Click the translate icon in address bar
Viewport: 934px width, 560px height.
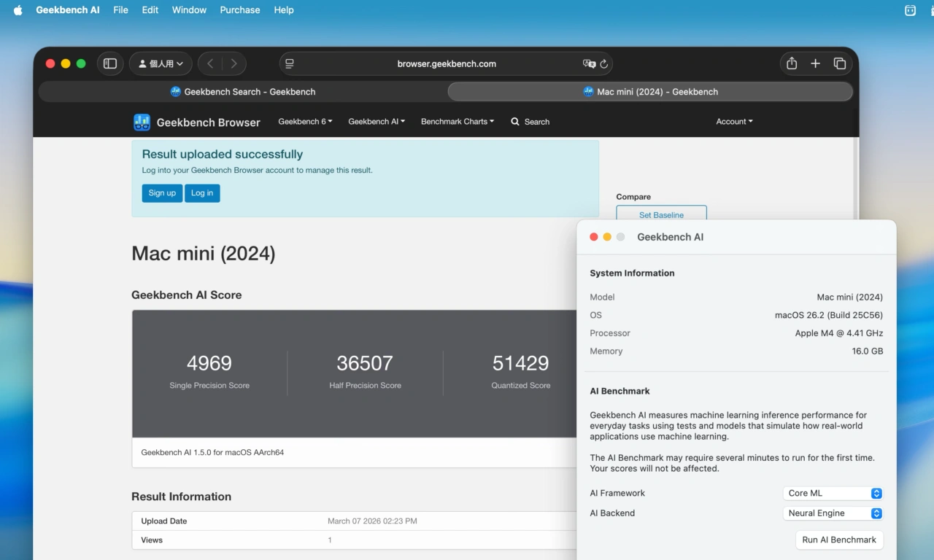(x=588, y=64)
